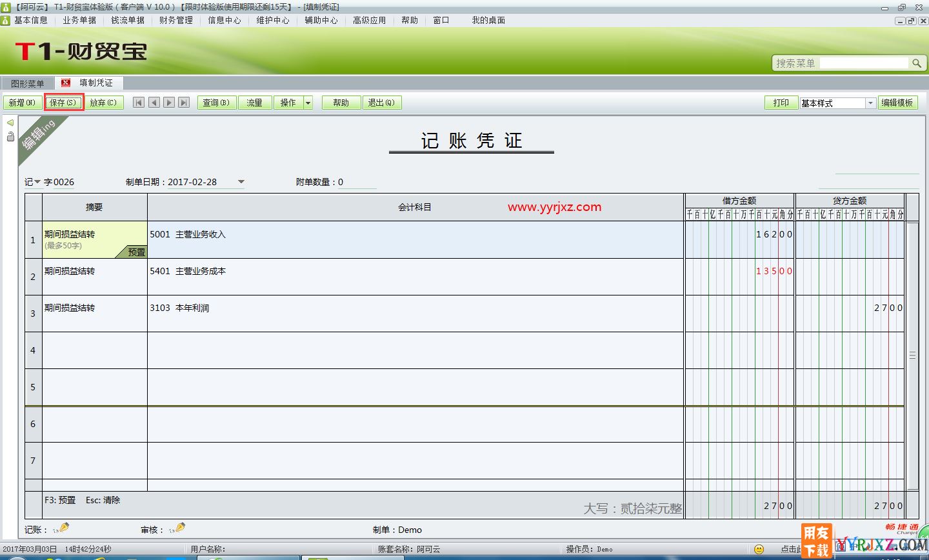Open the 辅助中心 menu
929x560 pixels.
point(321,20)
